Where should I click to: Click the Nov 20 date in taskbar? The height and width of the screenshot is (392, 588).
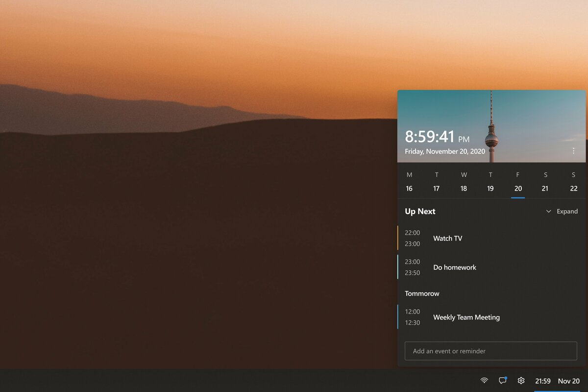coord(569,381)
